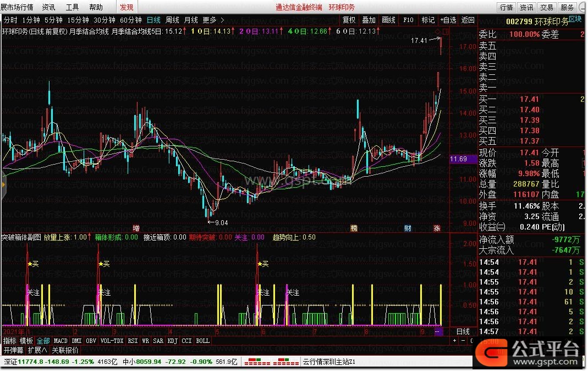Screen dimensions: 588x371
Task: Switch to 15分钟 period
Action: coord(78,20)
